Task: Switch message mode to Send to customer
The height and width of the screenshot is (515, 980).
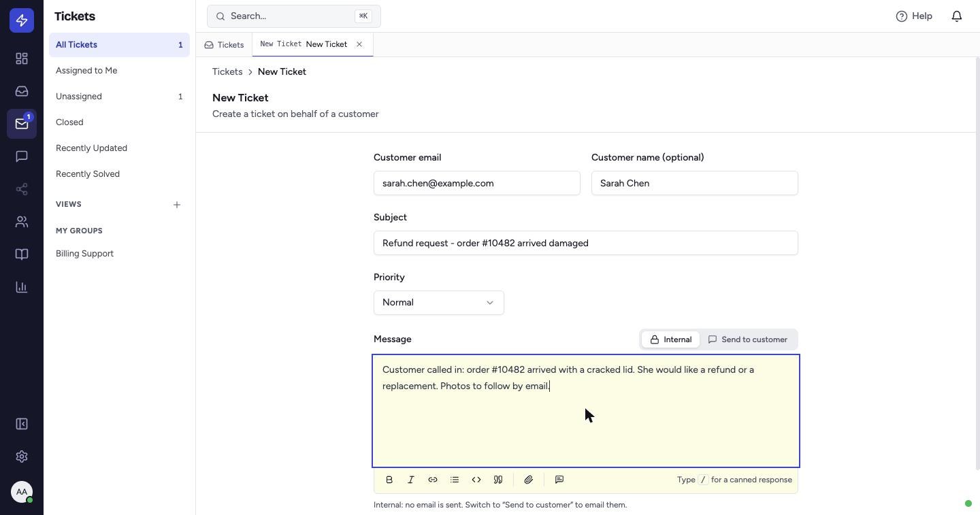Action: [x=748, y=339]
